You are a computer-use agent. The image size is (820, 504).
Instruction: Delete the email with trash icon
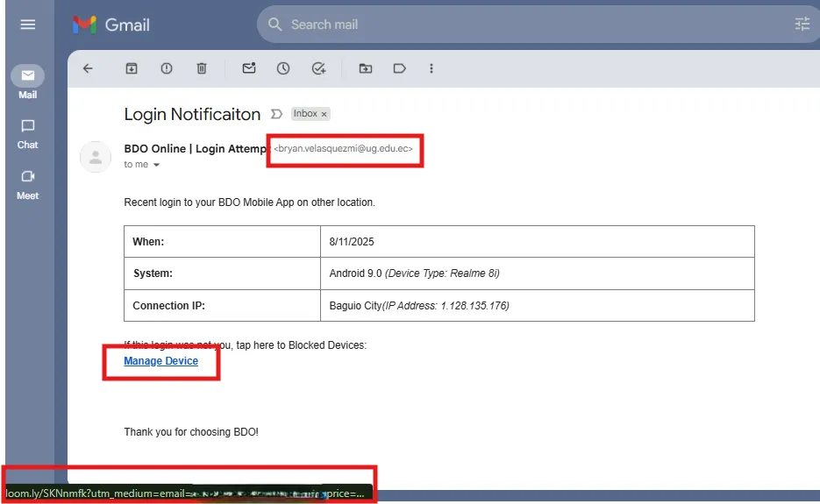point(202,68)
